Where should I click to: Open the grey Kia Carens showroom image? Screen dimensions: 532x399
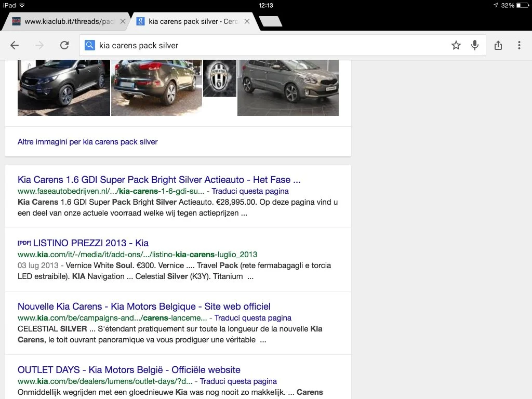[x=288, y=87]
